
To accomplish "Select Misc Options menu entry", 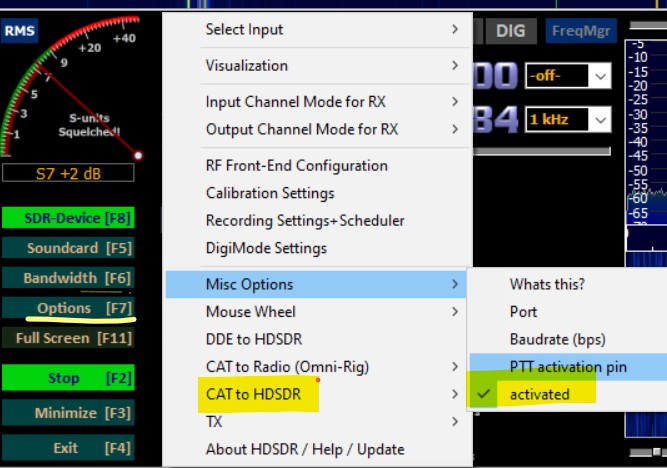I will [316, 284].
